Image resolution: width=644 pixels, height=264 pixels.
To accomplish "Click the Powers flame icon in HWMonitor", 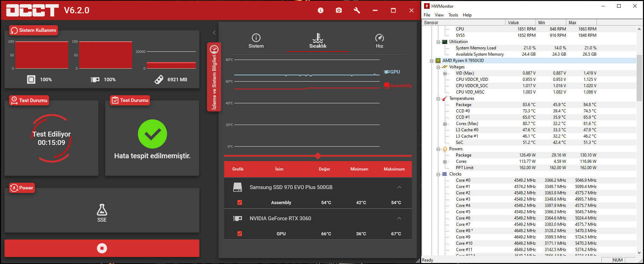I will (x=445, y=149).
